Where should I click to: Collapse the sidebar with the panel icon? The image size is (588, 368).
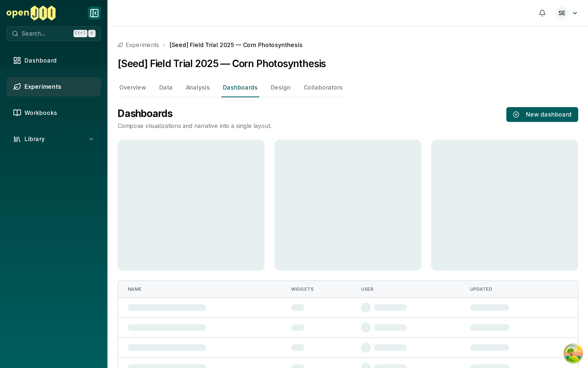(94, 13)
